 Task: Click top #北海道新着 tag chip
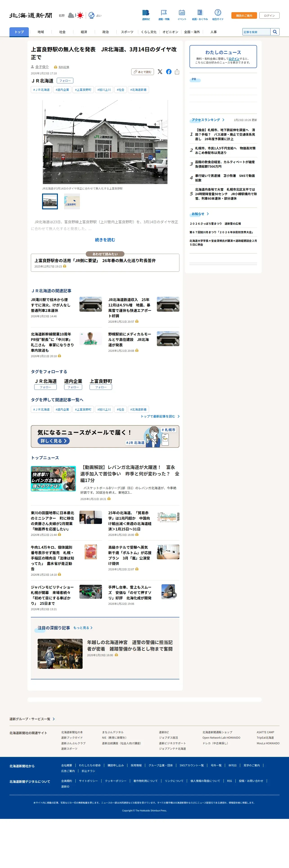[x=138, y=90]
